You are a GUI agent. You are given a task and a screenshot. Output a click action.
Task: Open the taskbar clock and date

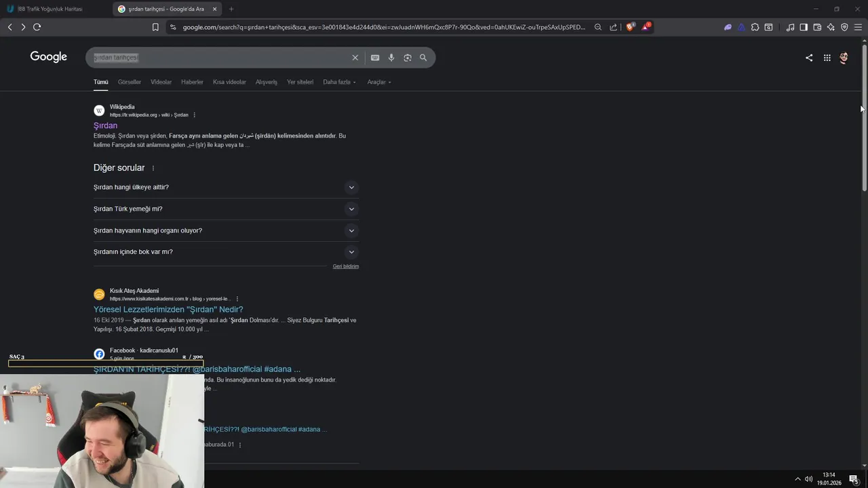pyautogui.click(x=829, y=479)
